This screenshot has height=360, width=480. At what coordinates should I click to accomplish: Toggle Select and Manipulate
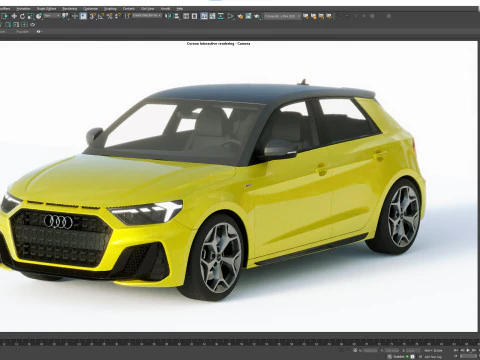pos(75,16)
